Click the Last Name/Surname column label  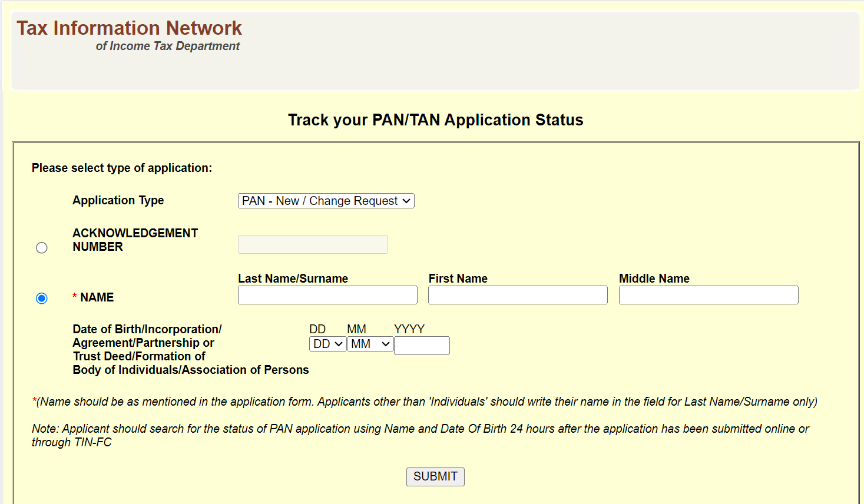[x=293, y=278]
